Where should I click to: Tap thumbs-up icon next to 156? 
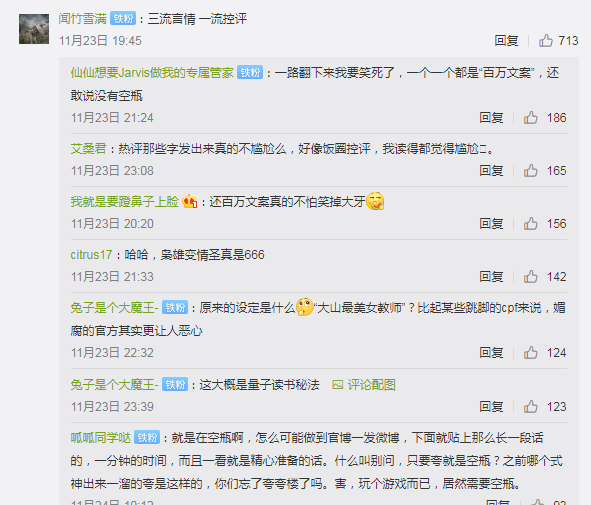(530, 223)
